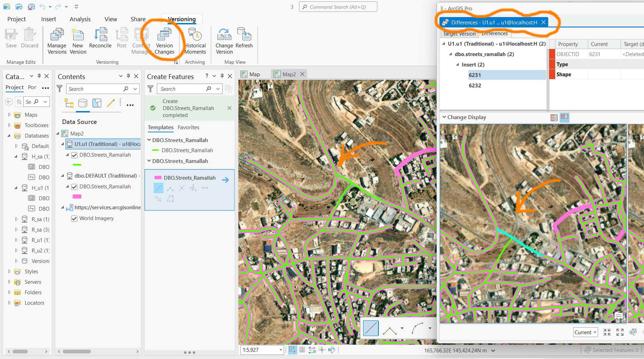Screen dimensions: 644x359
Task: Open Manage Versions
Action: pos(57,41)
